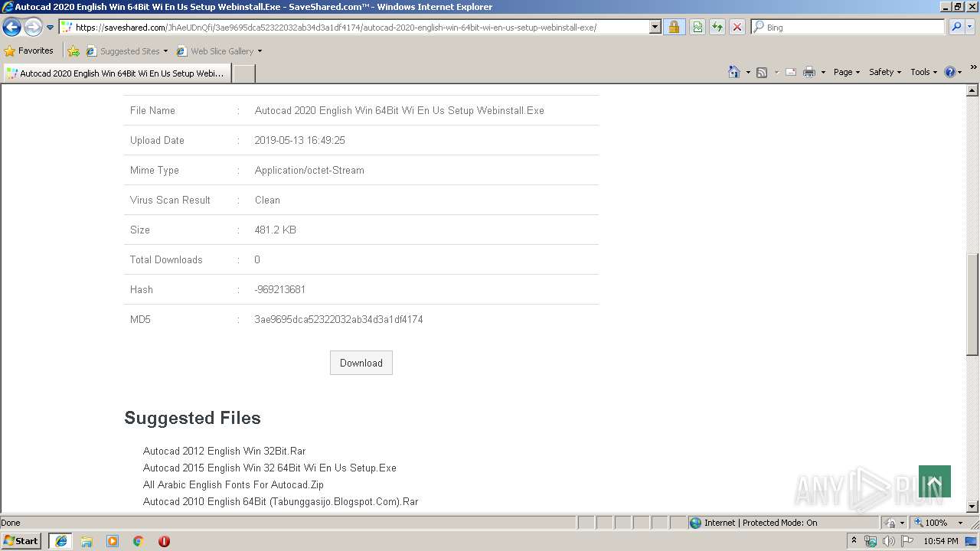Open Windows Explorer folder taskbar icon
The width and height of the screenshot is (980, 551).
tap(87, 541)
